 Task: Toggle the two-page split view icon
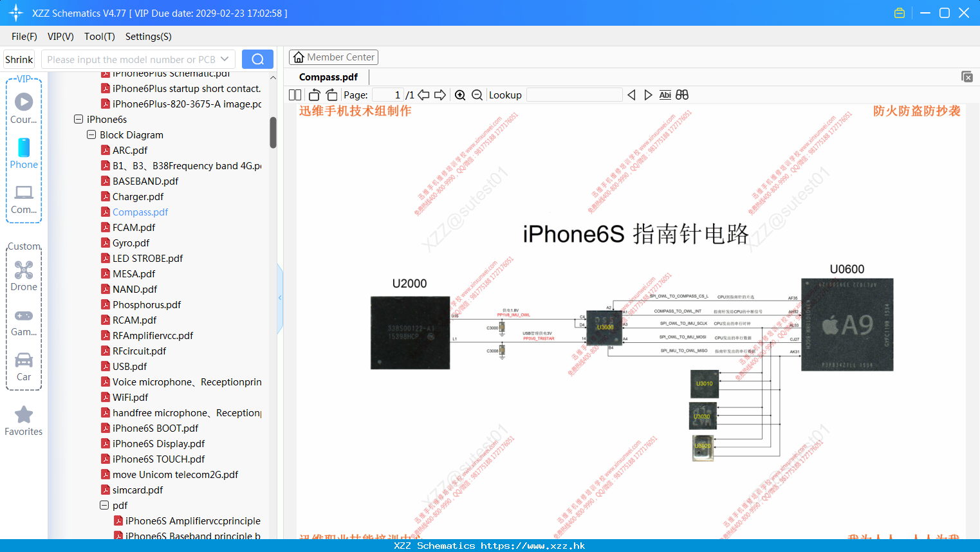[x=295, y=95]
